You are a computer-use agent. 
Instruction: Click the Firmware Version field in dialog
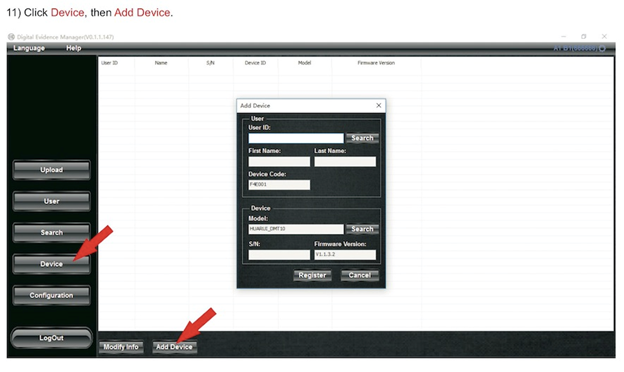click(x=345, y=255)
